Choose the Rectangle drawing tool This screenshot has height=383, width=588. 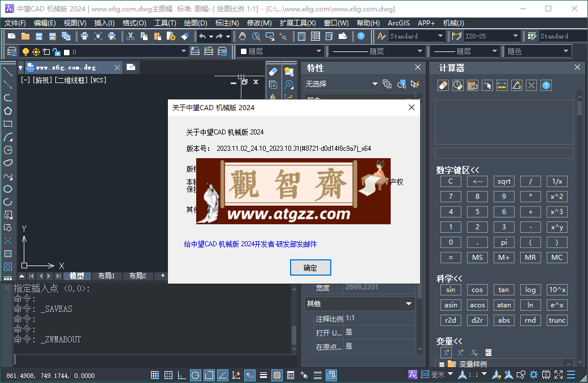pos(7,124)
